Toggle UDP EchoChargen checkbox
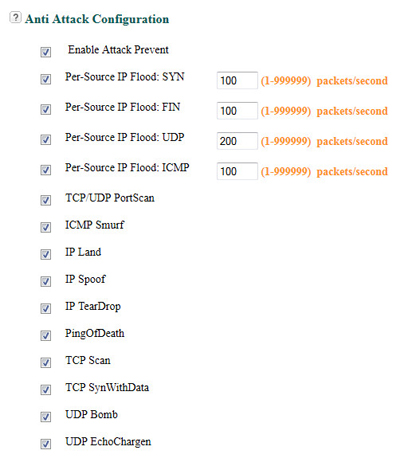 point(46,444)
